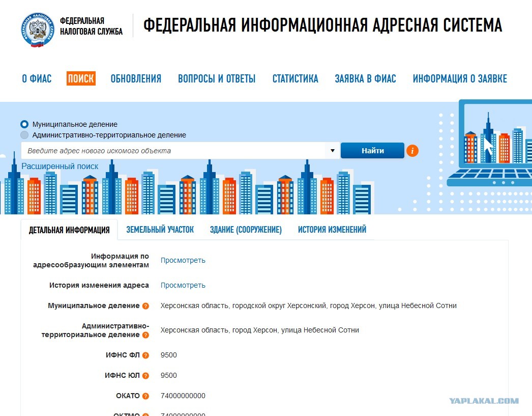Click help icon next to Административно-территориальное деление label
Viewport: 532px width, 416px height.
(x=145, y=335)
